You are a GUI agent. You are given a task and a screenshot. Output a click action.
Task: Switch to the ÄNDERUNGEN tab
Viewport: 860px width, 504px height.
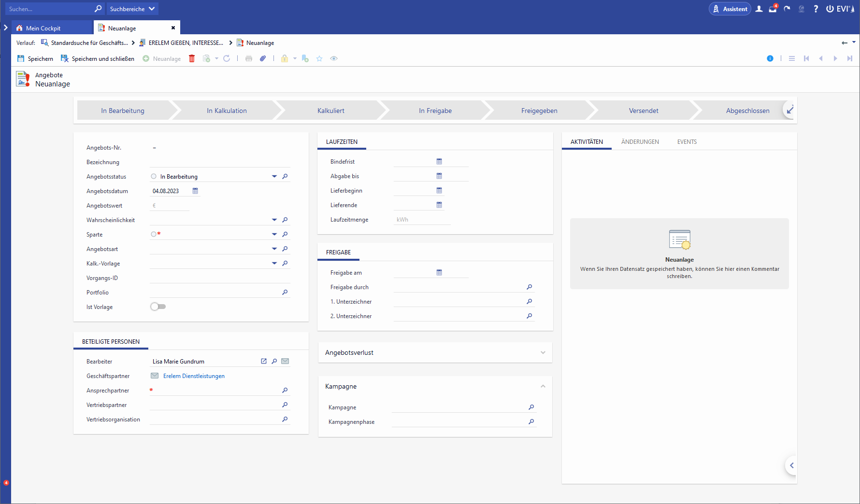click(640, 142)
